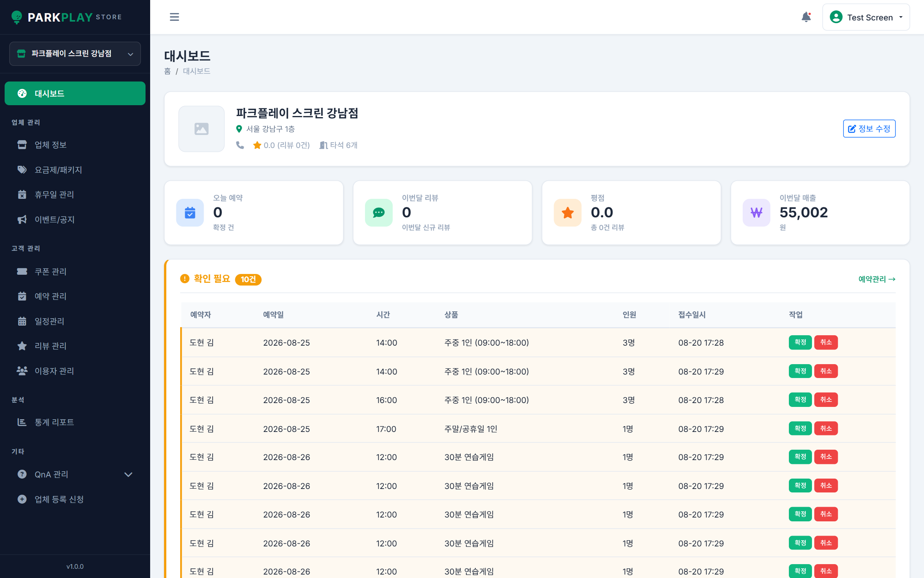The image size is (924, 578).
Task: Confirm the 16:00 주중 1인 reservation
Action: click(x=800, y=400)
